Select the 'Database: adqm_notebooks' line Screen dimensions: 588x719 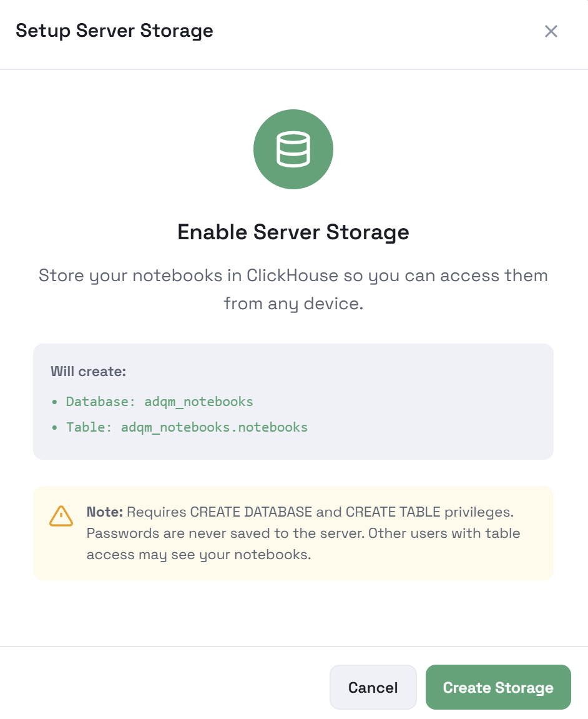(x=160, y=401)
